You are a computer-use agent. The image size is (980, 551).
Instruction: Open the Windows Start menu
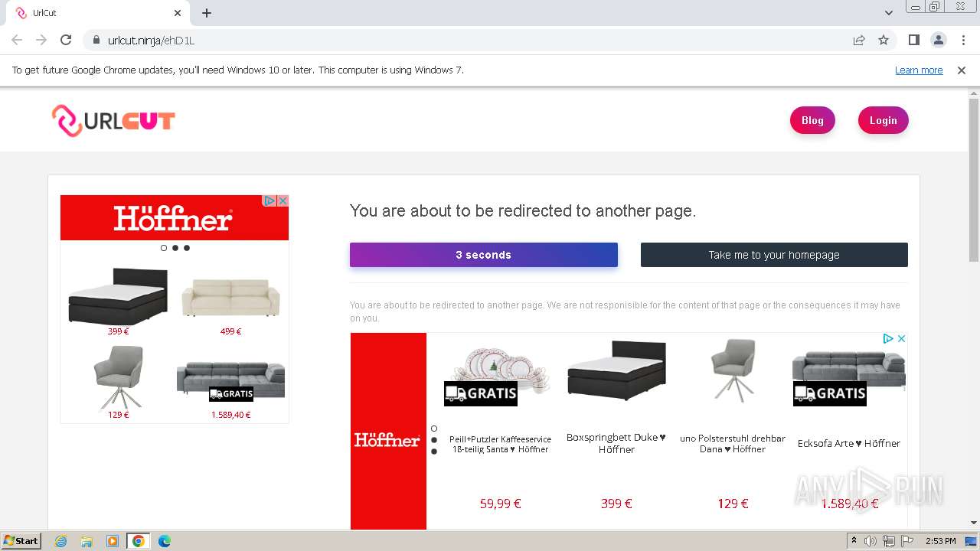tap(21, 541)
